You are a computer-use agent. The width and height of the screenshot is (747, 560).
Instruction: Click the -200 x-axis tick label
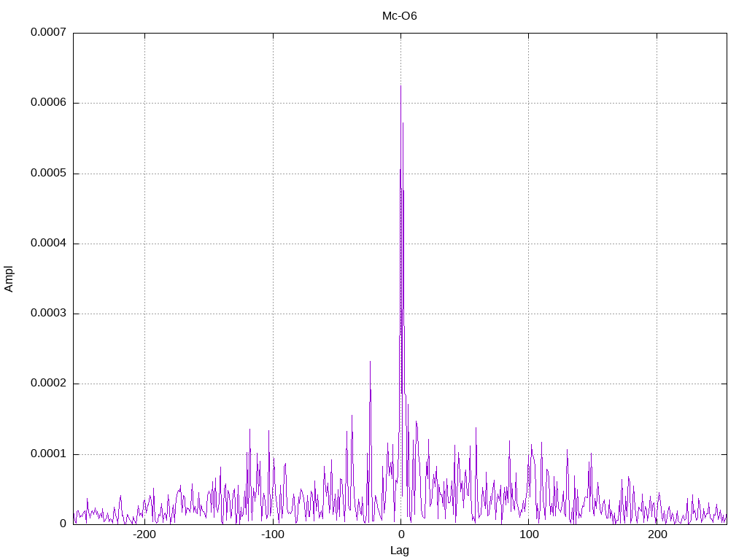click(x=144, y=534)
